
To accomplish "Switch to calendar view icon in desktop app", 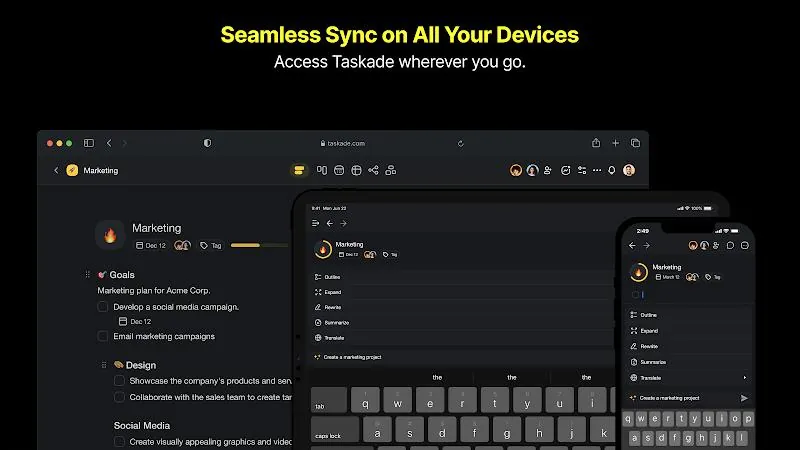I will [x=339, y=170].
